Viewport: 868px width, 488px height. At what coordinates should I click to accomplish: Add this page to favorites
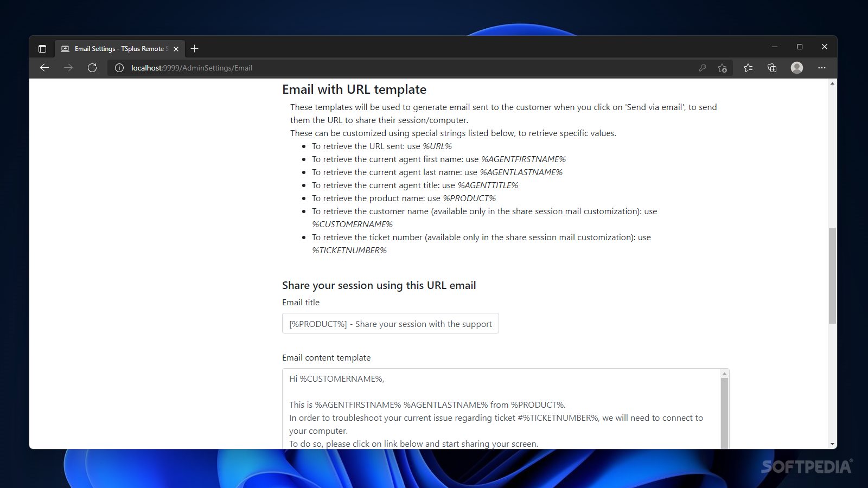point(722,68)
